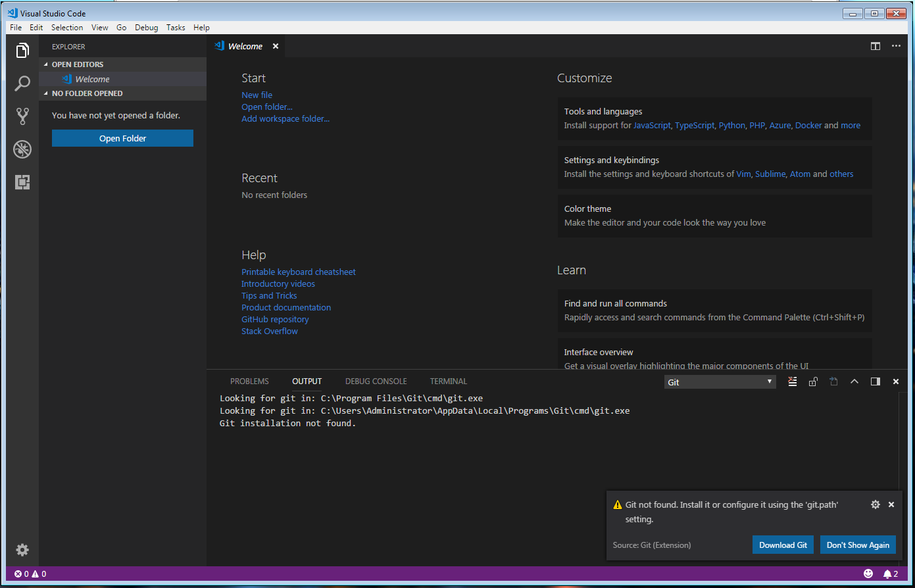
Task: Click the Python language link
Action: pos(732,125)
